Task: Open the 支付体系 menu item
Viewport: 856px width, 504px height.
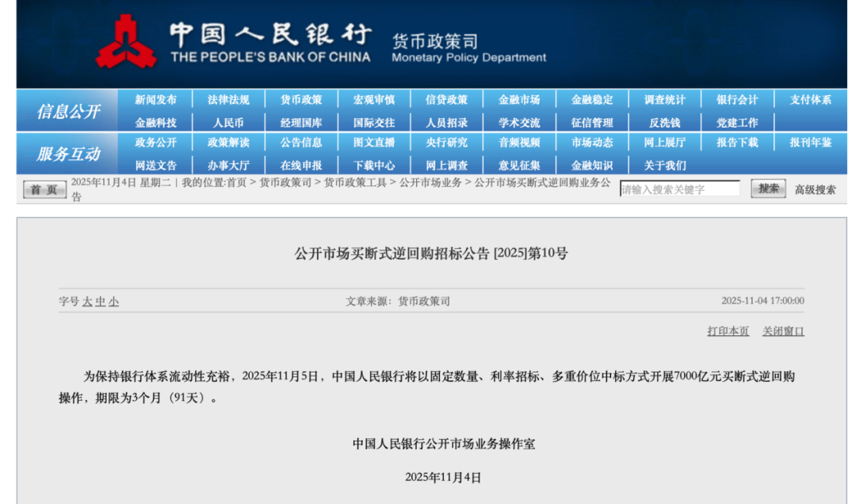Action: 810,100
